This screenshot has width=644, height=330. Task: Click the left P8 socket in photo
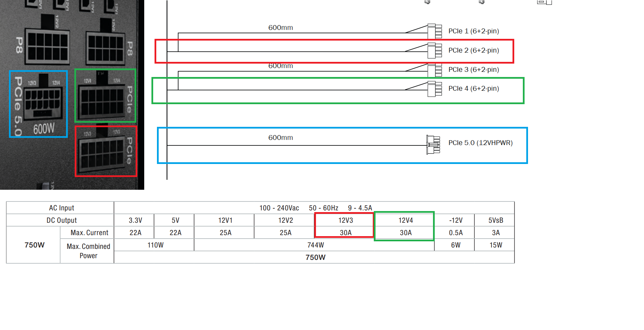pos(47,47)
